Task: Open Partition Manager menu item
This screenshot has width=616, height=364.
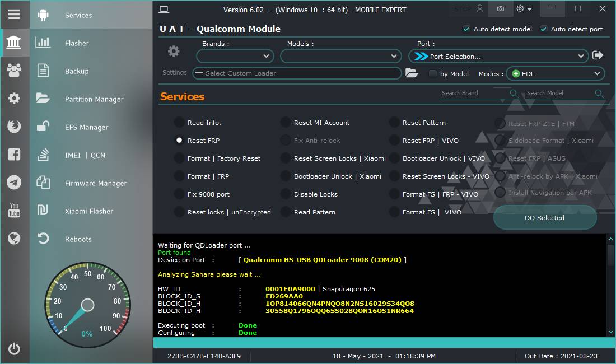Action: (x=94, y=99)
